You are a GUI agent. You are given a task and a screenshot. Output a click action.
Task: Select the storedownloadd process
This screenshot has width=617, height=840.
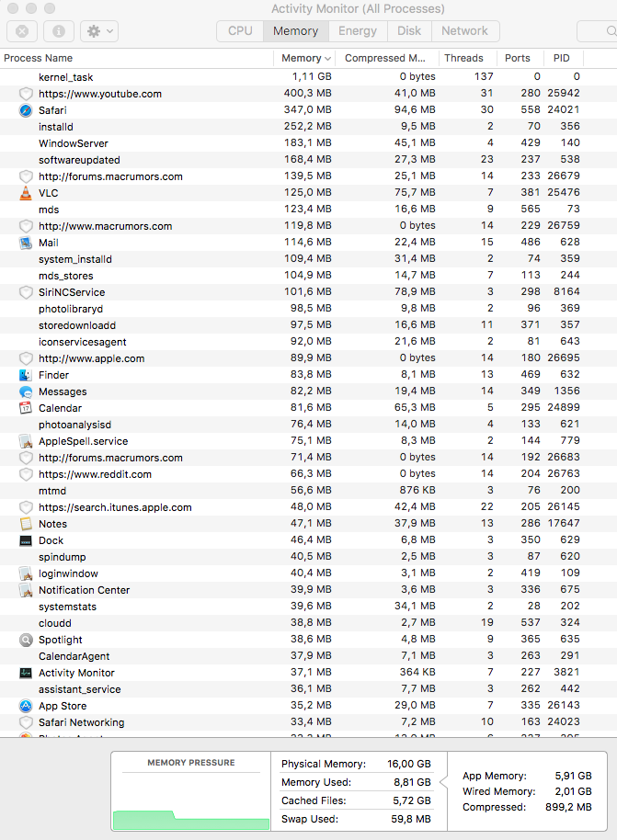pyautogui.click(x=308, y=325)
